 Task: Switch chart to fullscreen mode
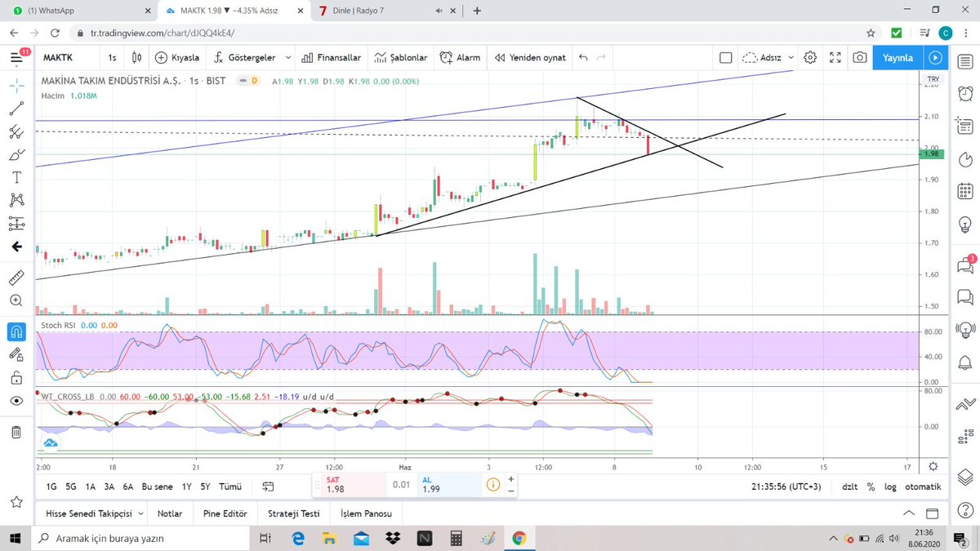(835, 58)
